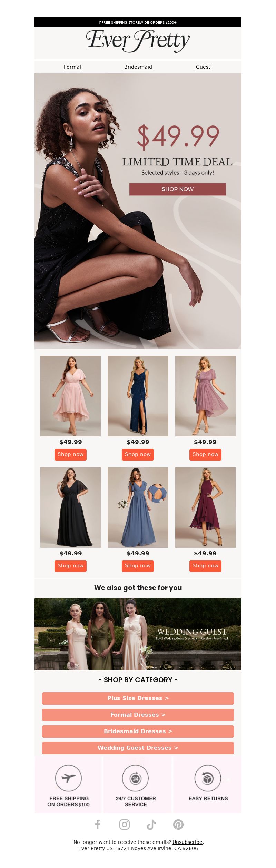Open the Pinterest social icon
The height and width of the screenshot is (868, 276).
click(178, 825)
